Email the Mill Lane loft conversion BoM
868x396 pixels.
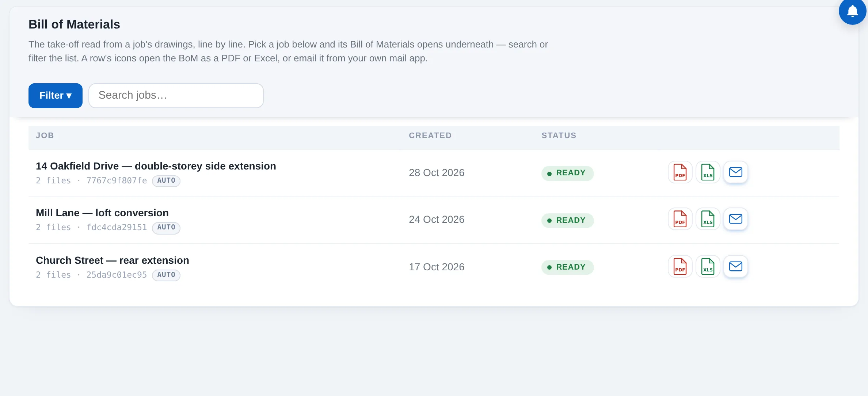click(x=735, y=219)
